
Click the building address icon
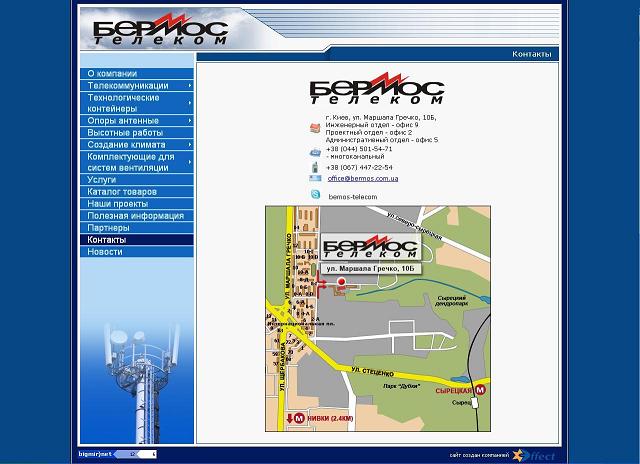[x=315, y=128]
